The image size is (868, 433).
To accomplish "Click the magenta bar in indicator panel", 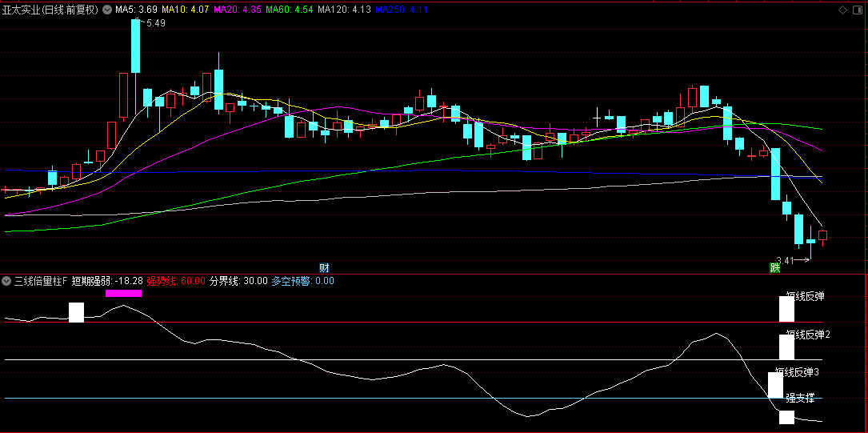I will point(123,293).
